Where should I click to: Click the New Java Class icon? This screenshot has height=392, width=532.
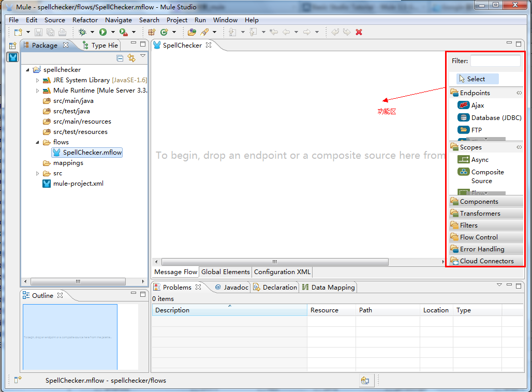[x=164, y=32]
